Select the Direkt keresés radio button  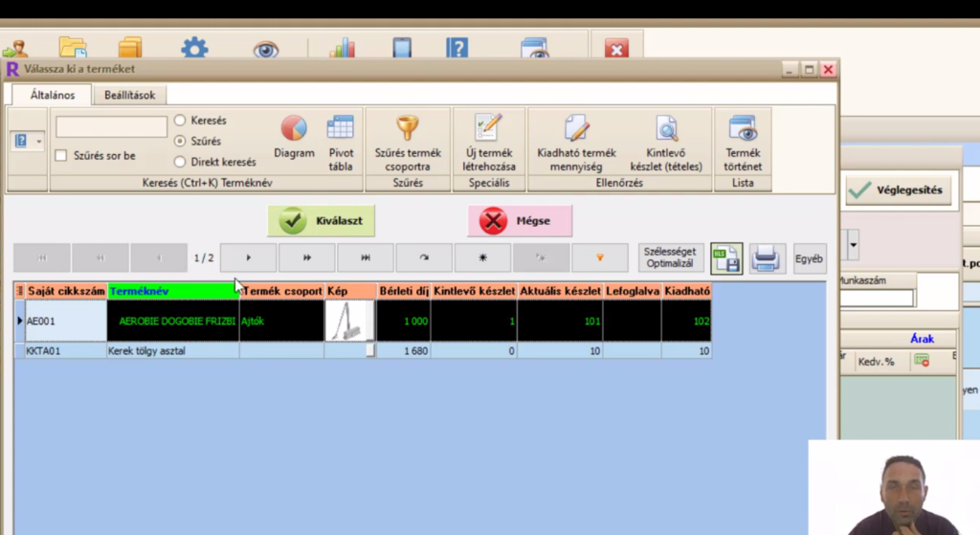[x=180, y=162]
